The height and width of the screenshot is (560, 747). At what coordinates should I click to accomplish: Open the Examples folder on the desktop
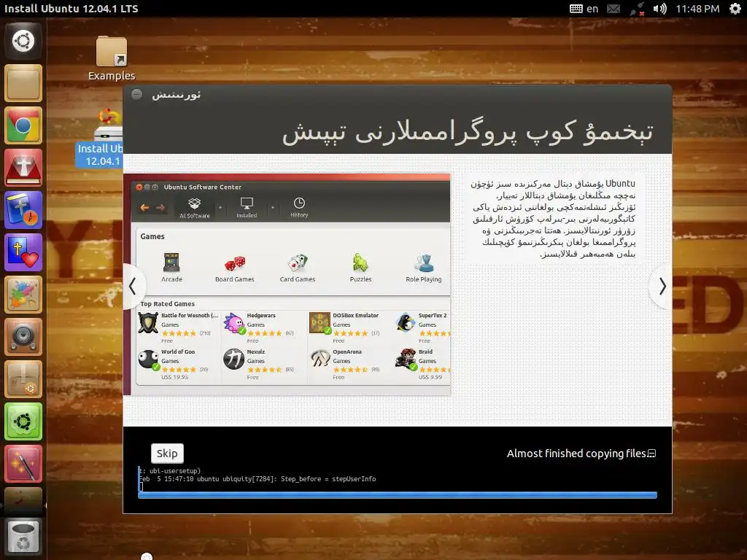[112, 58]
